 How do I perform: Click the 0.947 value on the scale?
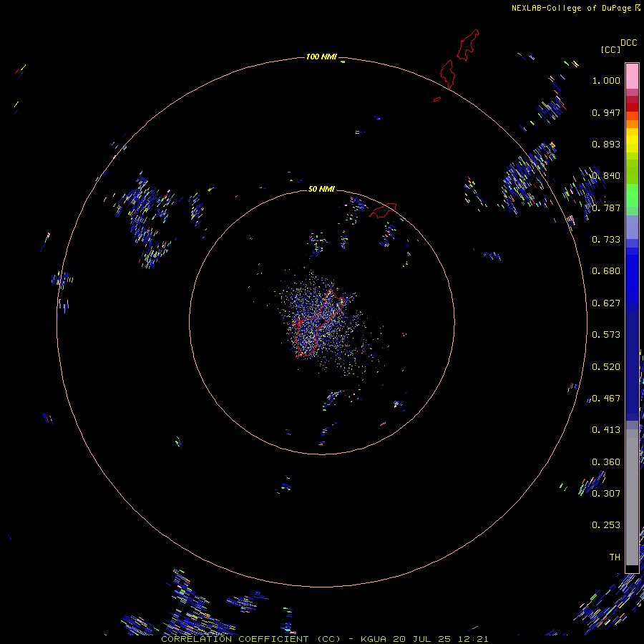(x=606, y=112)
